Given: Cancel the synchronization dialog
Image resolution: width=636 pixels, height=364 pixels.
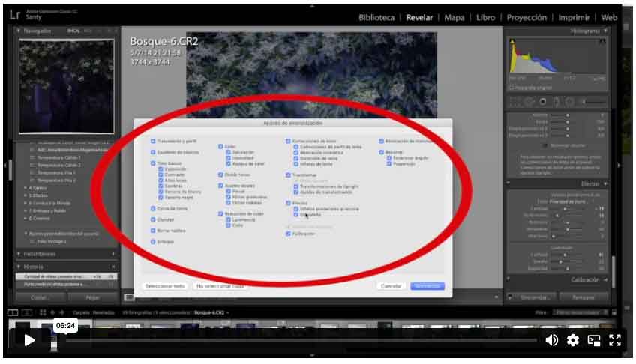Looking at the screenshot, I should coord(391,286).
